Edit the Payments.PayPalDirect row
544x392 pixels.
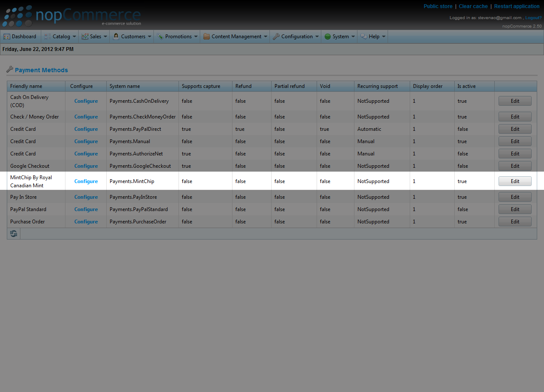point(515,129)
